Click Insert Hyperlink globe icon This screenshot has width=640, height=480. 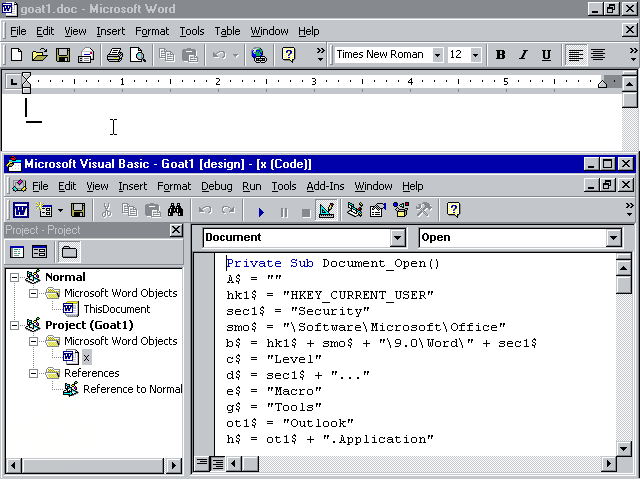pos(259,55)
